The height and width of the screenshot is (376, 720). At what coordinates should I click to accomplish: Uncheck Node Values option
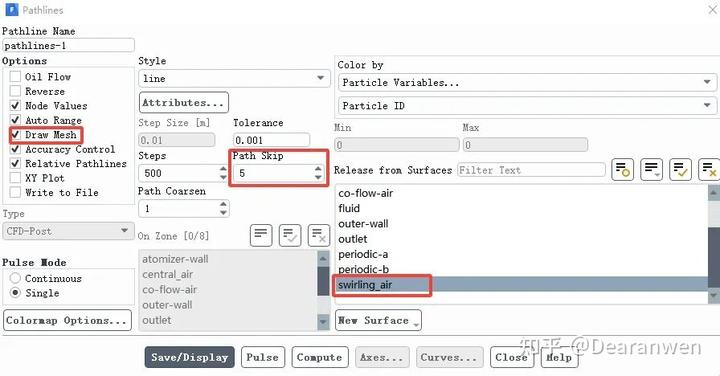click(15, 106)
